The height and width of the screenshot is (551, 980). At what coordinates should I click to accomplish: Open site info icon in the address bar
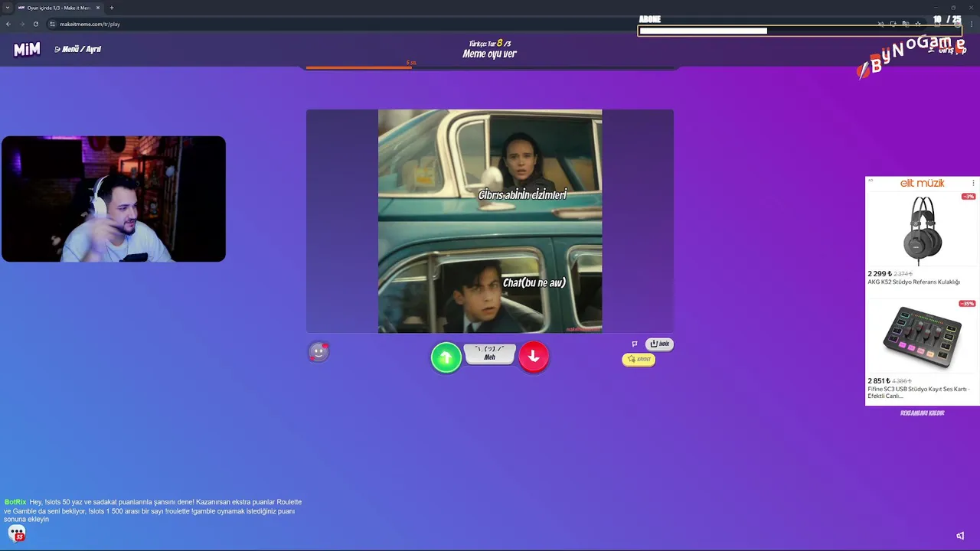pos(52,24)
